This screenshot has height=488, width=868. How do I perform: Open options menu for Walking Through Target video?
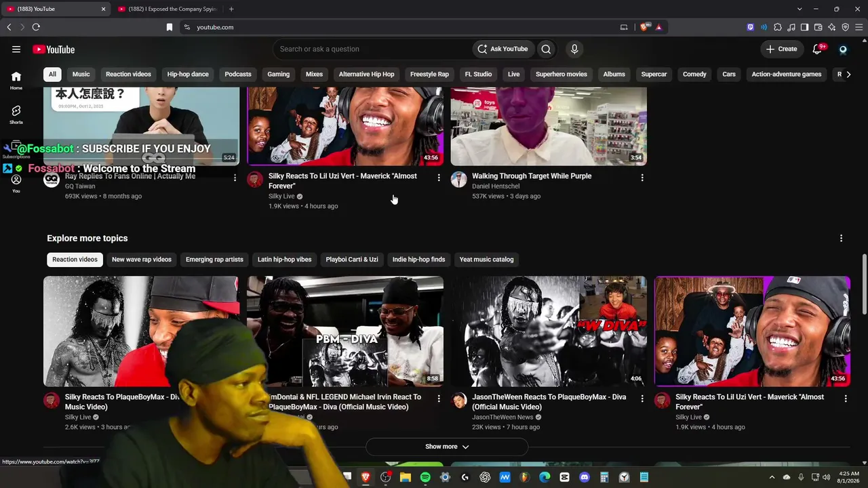(642, 178)
